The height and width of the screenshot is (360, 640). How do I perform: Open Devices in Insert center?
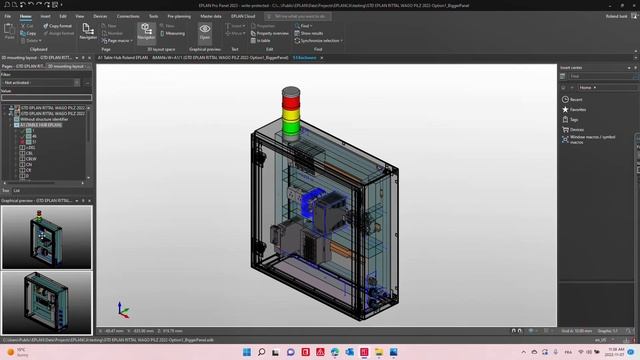pyautogui.click(x=573, y=129)
